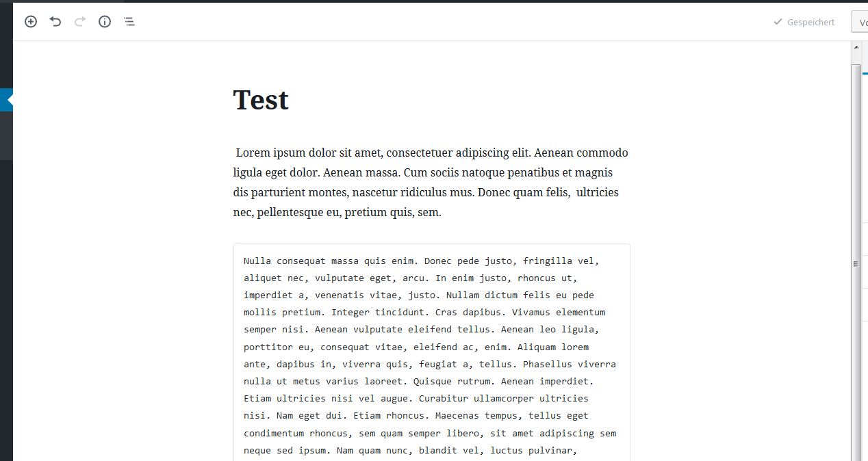This screenshot has width=868, height=461.
Task: Click the dark grey submenu below the active item
Action: coord(6,135)
